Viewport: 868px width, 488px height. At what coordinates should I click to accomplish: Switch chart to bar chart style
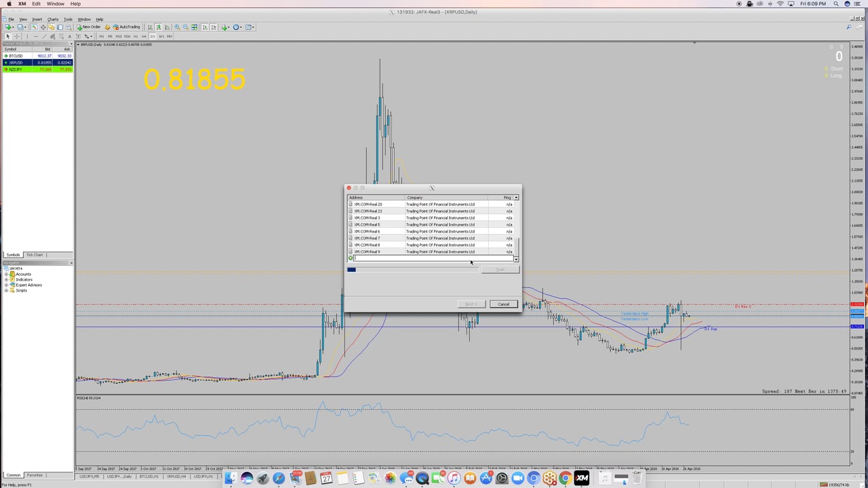151,27
